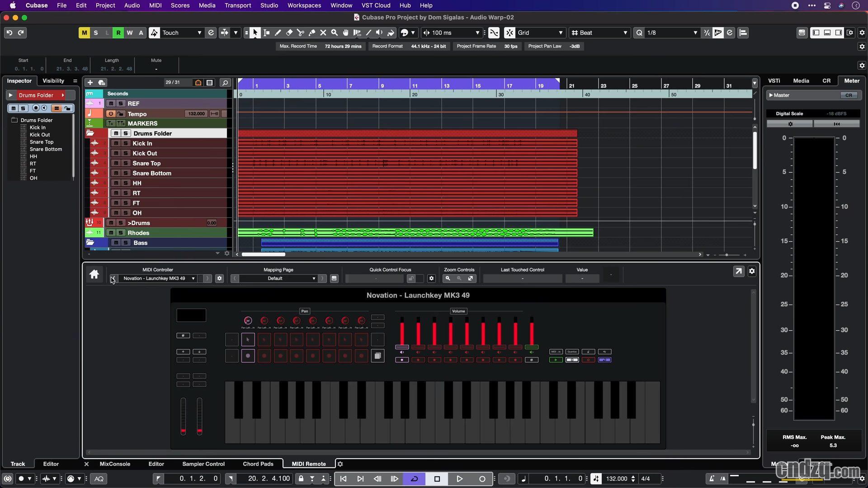The height and width of the screenshot is (488, 868).
Task: Select the Play (speaker) tool
Action: pyautogui.click(x=380, y=33)
